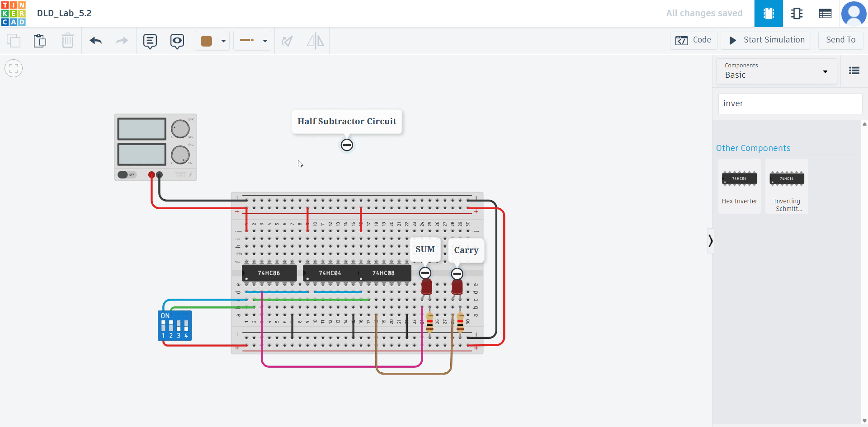Image resolution: width=868 pixels, height=427 pixels.
Task: Toggle DIP switch 1
Action: pyautogui.click(x=164, y=325)
